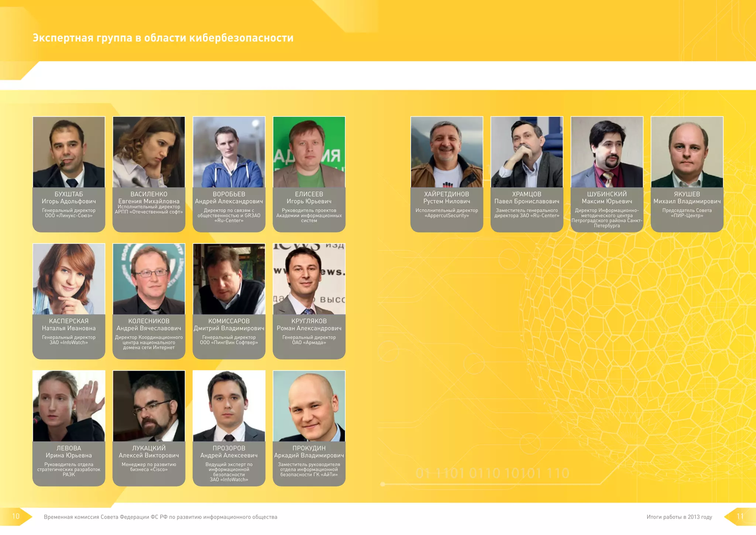Click the page number 10 marker
Image resolution: width=756 pixels, height=535 pixels.
pos(16,516)
